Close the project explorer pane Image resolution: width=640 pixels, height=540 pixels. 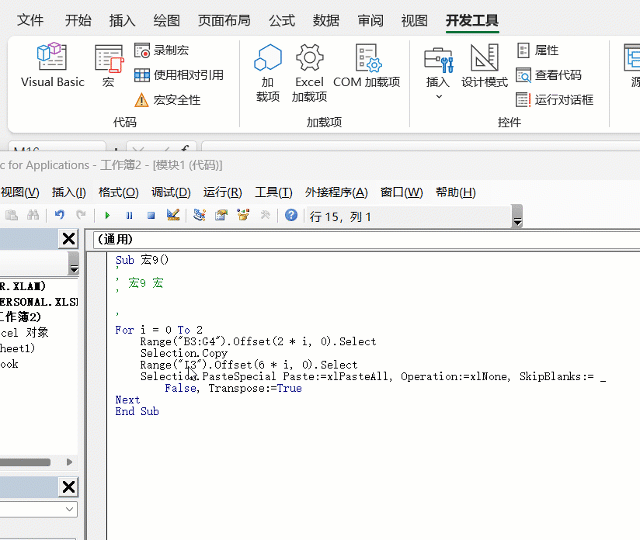coord(68,238)
